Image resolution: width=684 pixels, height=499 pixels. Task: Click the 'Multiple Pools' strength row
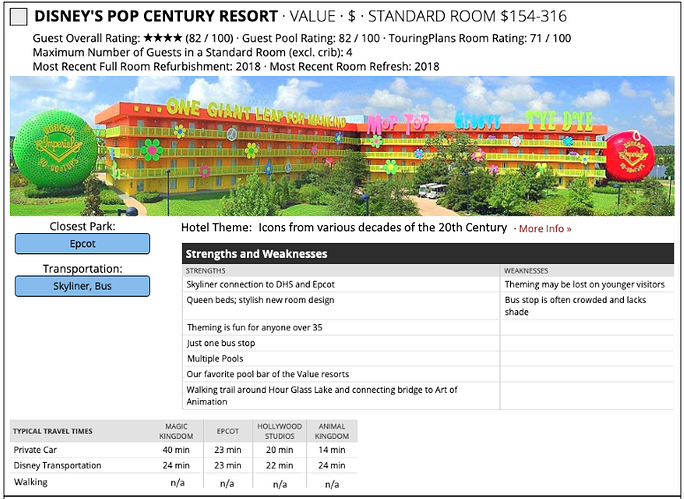[341, 359]
